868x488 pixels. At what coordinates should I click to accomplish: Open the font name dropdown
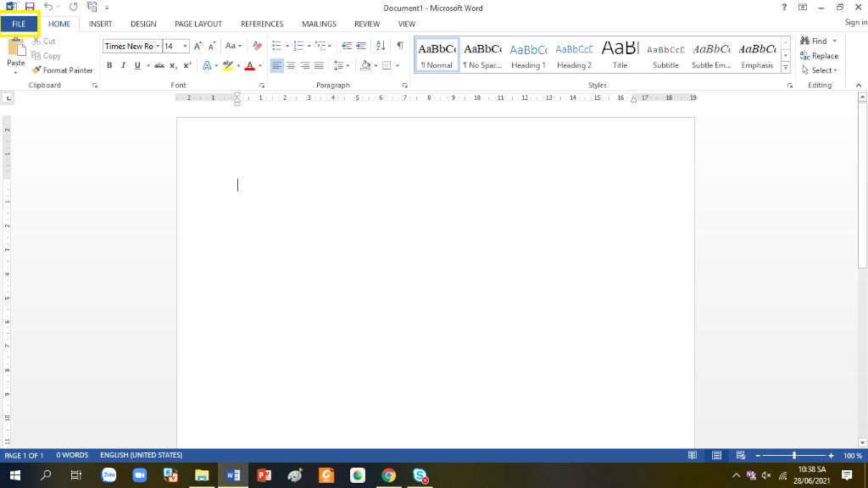158,46
